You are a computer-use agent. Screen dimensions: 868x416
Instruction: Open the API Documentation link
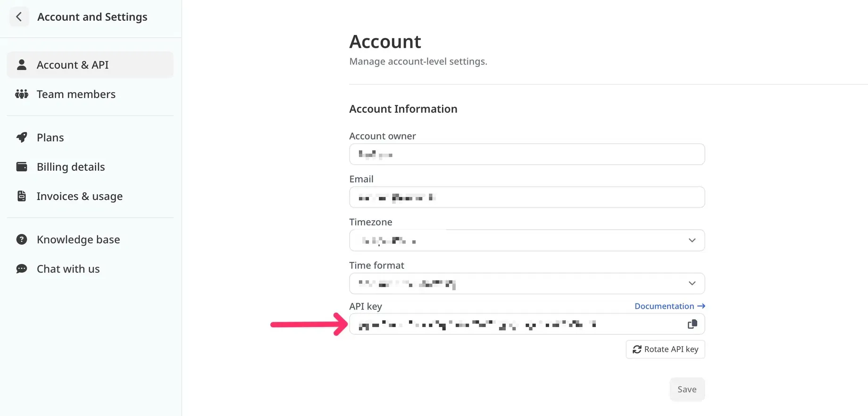669,306
